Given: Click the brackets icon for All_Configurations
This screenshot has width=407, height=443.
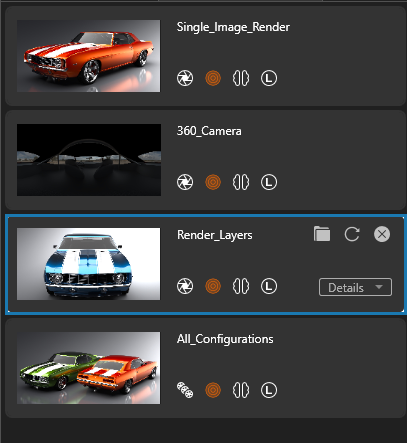Looking at the screenshot, I should point(241,390).
